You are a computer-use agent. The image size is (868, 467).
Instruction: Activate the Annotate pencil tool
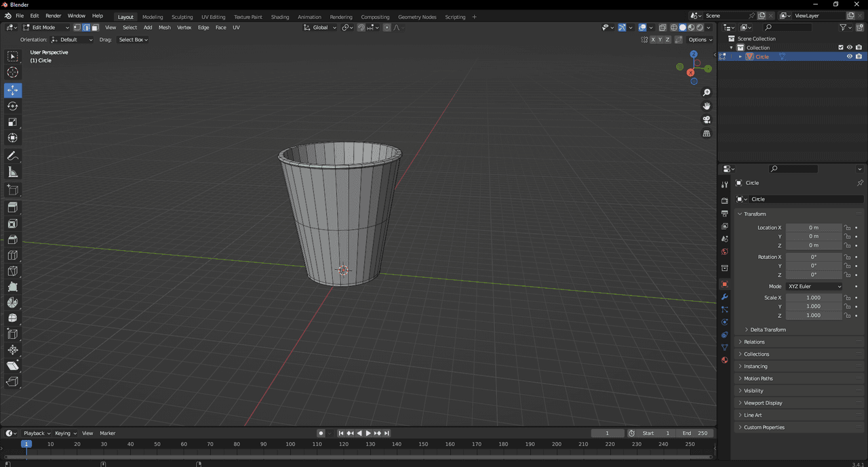13,157
